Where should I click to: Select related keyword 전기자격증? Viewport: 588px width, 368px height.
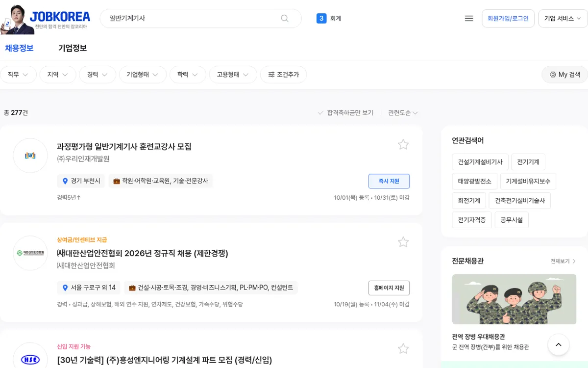pyautogui.click(x=472, y=220)
